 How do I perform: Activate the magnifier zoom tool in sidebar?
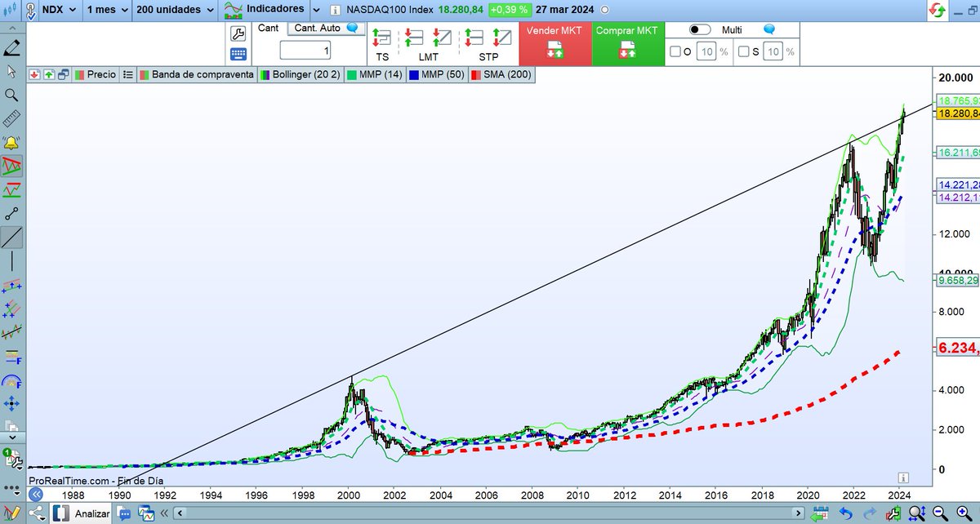point(11,95)
